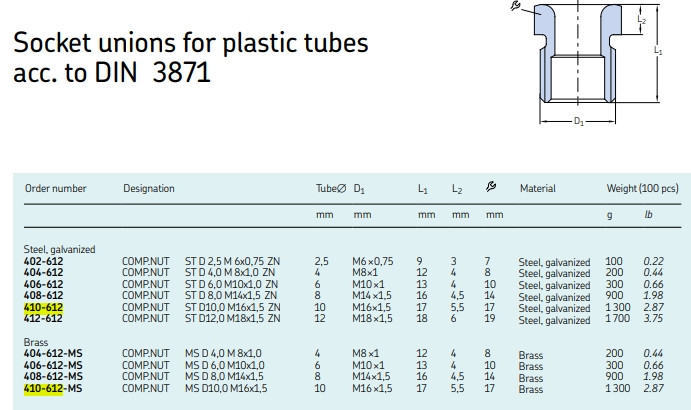Click the Brass section heading
Screen dimensions: 691x410
(x=36, y=342)
